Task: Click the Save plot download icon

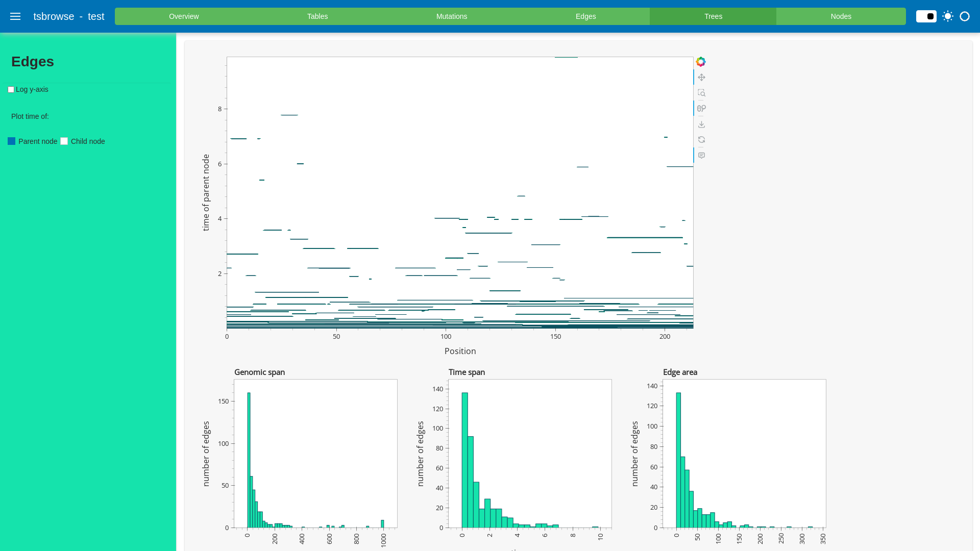Action: (x=701, y=124)
